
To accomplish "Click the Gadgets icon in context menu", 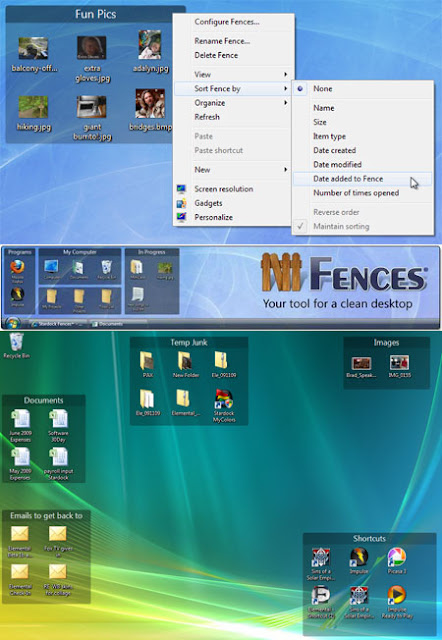I will pyautogui.click(x=181, y=203).
